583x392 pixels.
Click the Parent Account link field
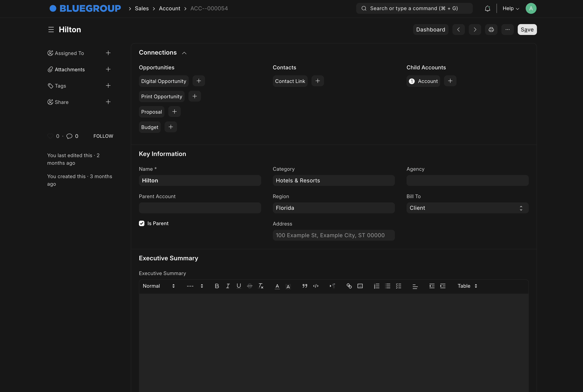(200, 208)
